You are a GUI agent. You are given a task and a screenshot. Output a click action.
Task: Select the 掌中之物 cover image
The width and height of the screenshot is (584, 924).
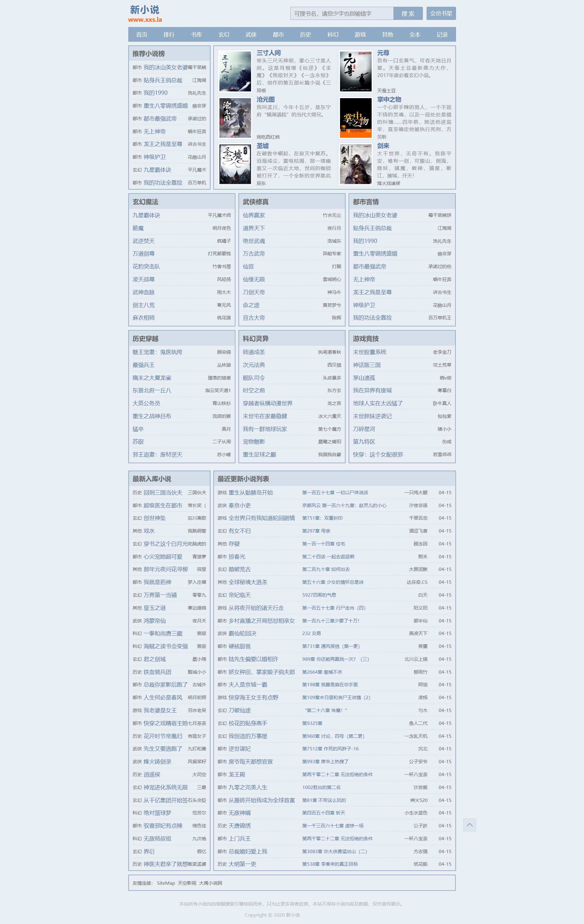coord(356,118)
